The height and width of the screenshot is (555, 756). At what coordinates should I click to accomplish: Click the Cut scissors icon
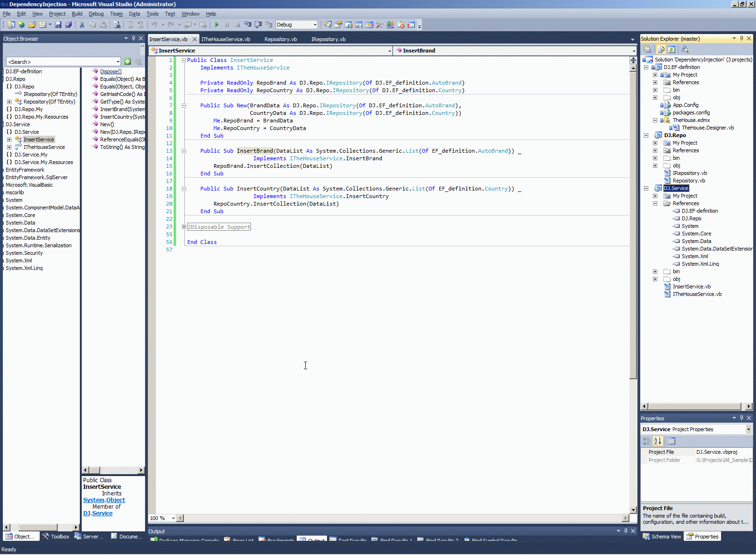pos(82,25)
